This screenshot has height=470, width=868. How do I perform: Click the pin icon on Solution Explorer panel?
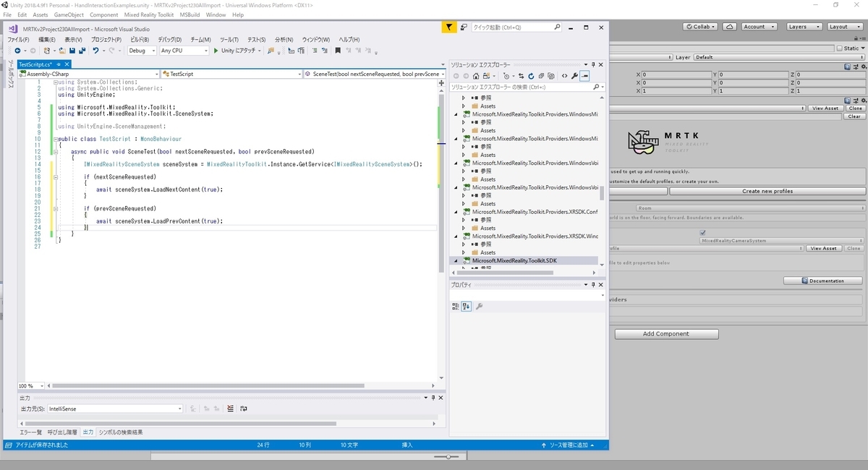point(593,65)
